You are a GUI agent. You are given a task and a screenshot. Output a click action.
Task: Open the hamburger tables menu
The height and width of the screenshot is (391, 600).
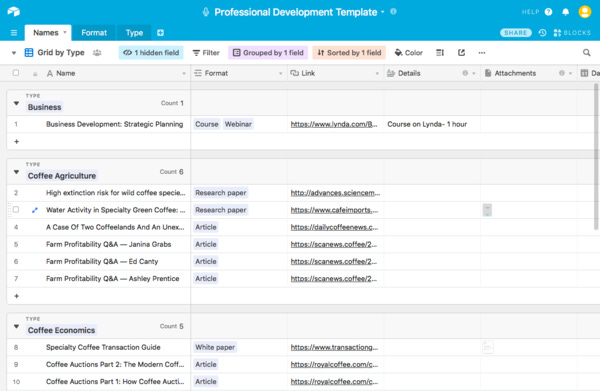pyautogui.click(x=14, y=33)
